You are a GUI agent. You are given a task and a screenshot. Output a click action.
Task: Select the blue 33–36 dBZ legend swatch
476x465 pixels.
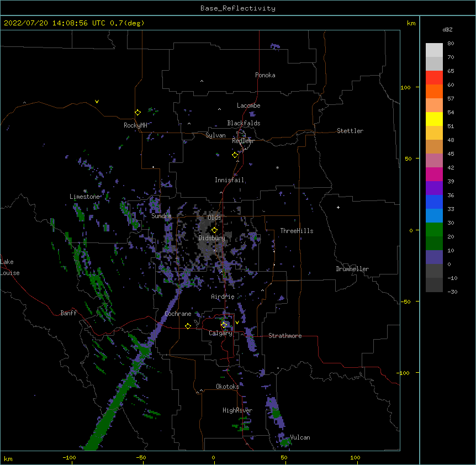[x=434, y=202]
